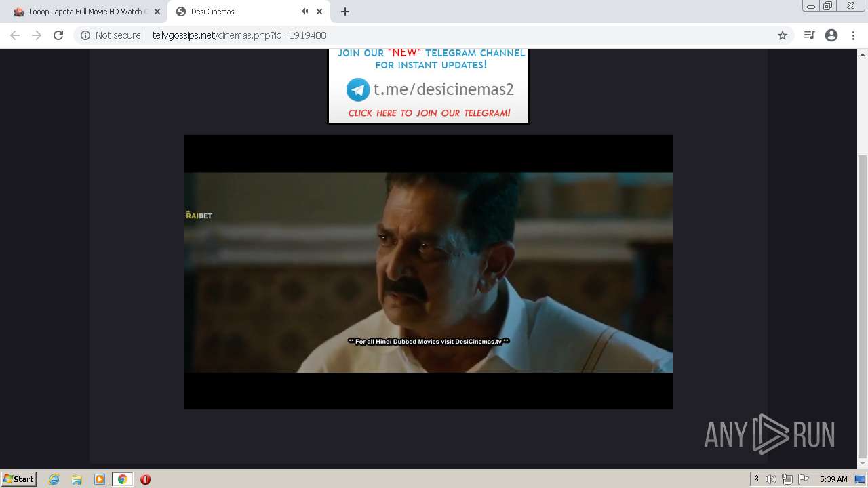Image resolution: width=868 pixels, height=488 pixels.
Task: Reload the current page
Action: coord(58,35)
